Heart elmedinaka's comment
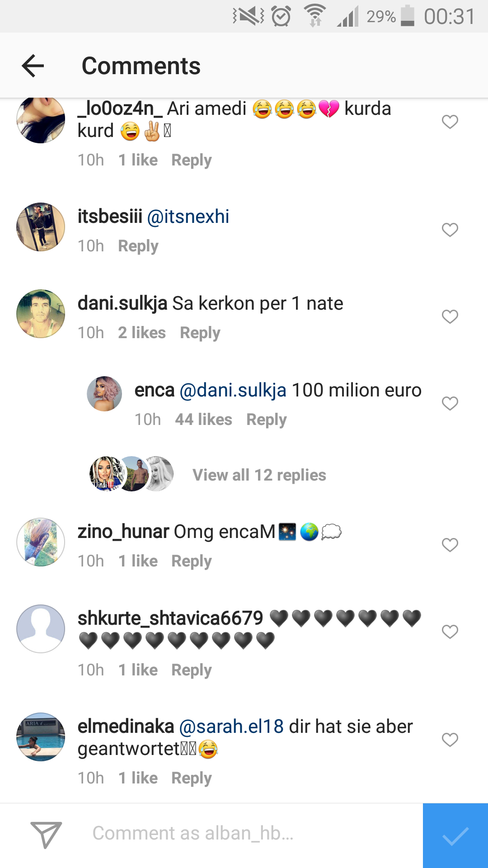 point(450,740)
